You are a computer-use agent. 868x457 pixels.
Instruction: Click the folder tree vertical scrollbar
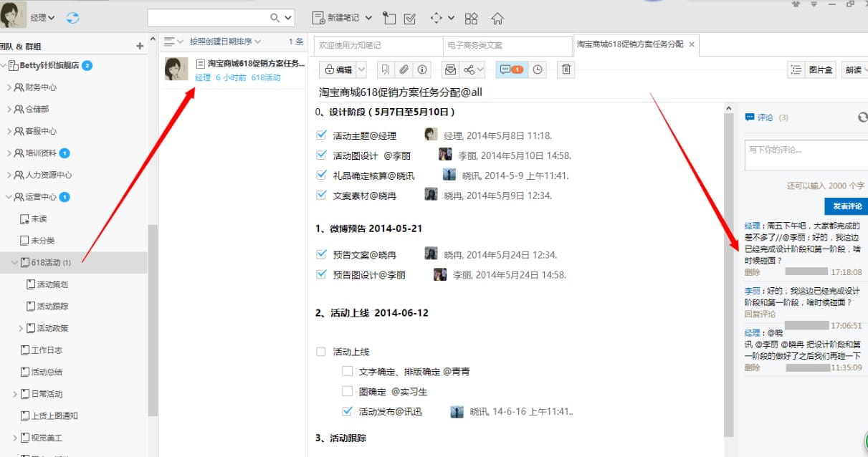tap(153, 320)
